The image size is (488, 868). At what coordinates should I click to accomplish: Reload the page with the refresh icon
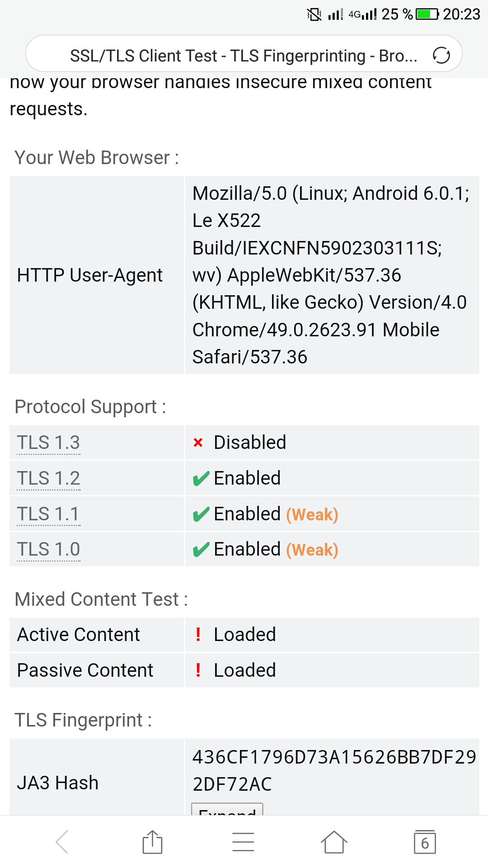coord(441,56)
